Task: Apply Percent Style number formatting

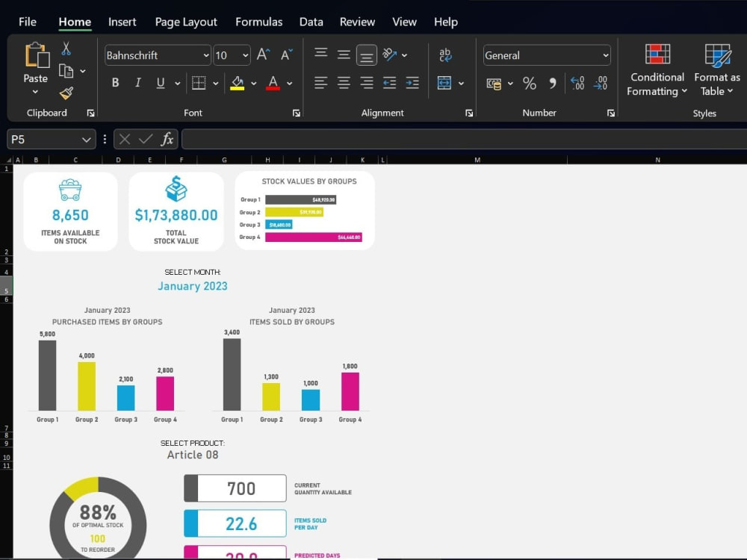Action: coord(530,84)
